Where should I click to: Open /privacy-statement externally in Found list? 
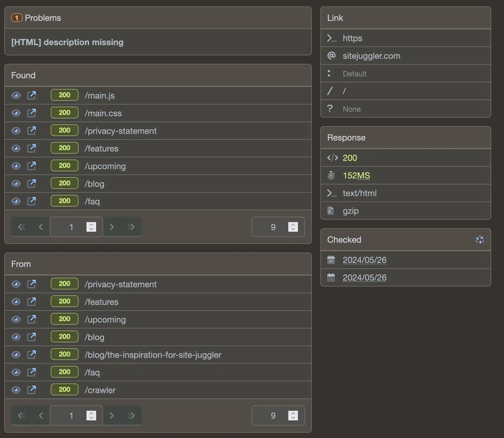tap(31, 131)
